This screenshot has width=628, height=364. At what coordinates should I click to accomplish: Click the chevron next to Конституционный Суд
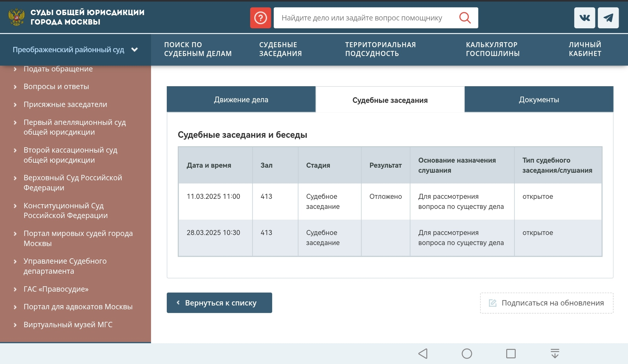click(x=15, y=206)
